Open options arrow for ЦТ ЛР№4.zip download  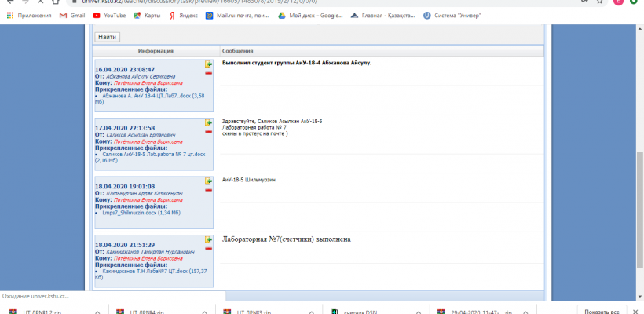(x=204, y=312)
